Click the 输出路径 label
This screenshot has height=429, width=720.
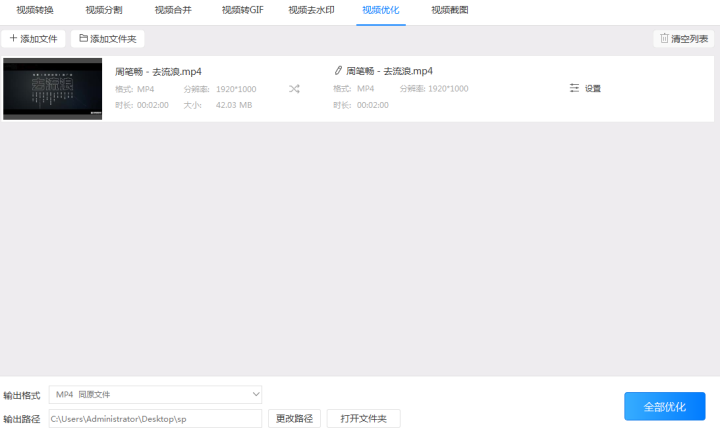(22, 419)
